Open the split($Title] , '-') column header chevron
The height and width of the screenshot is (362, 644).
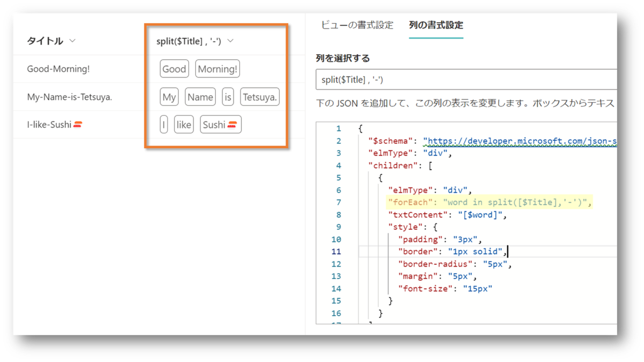pos(230,41)
